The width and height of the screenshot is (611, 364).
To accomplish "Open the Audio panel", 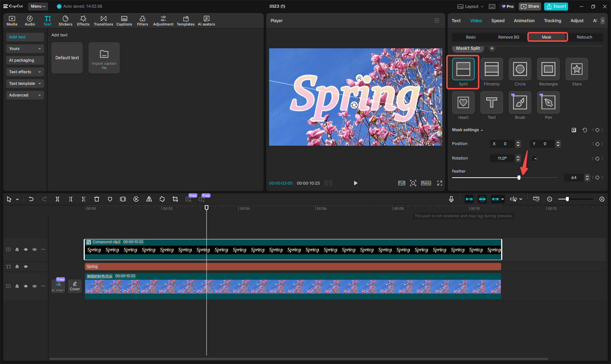I will pyautogui.click(x=30, y=21).
